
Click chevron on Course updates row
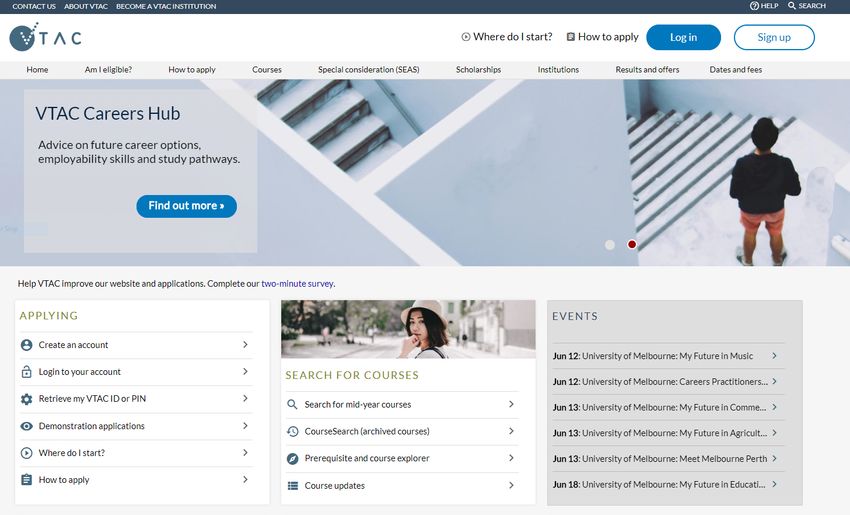pyautogui.click(x=511, y=485)
